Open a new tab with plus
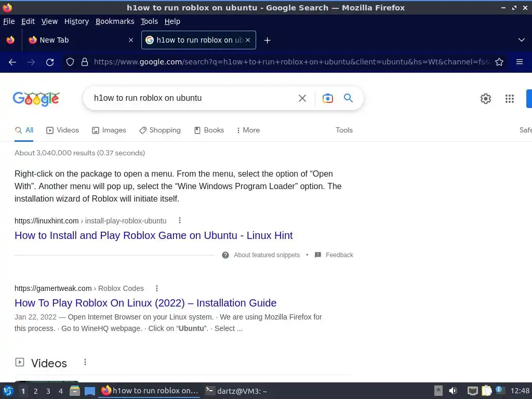The width and height of the screenshot is (532, 399). click(x=268, y=41)
